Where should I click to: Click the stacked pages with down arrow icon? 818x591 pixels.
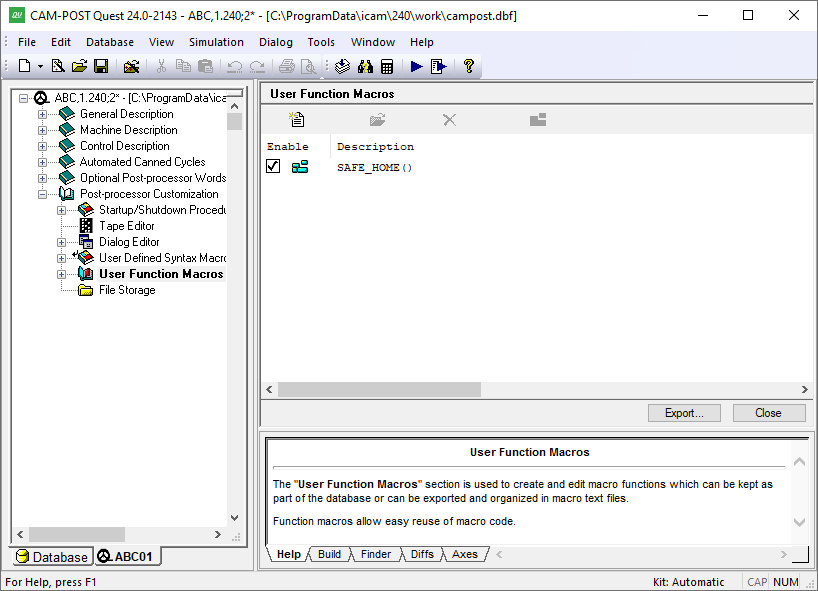(342, 66)
